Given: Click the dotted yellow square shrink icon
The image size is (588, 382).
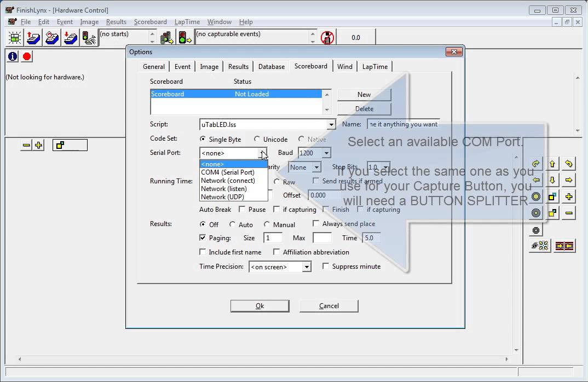Looking at the screenshot, I should (x=552, y=213).
